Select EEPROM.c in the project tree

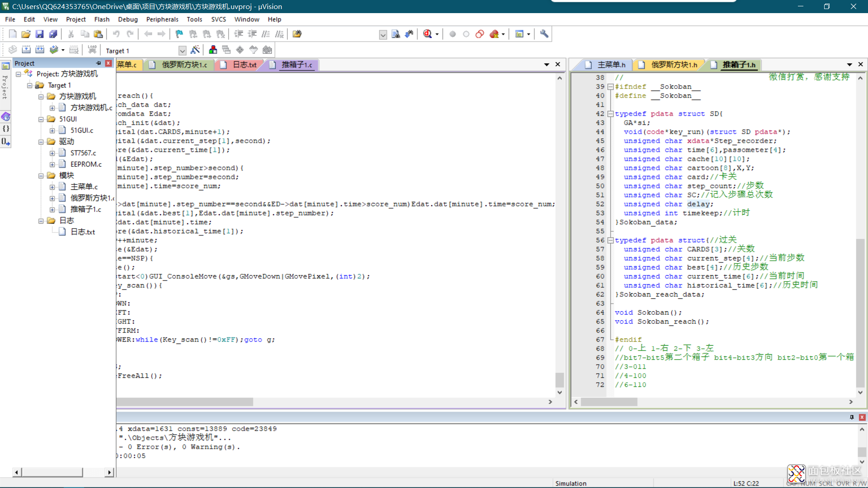86,164
